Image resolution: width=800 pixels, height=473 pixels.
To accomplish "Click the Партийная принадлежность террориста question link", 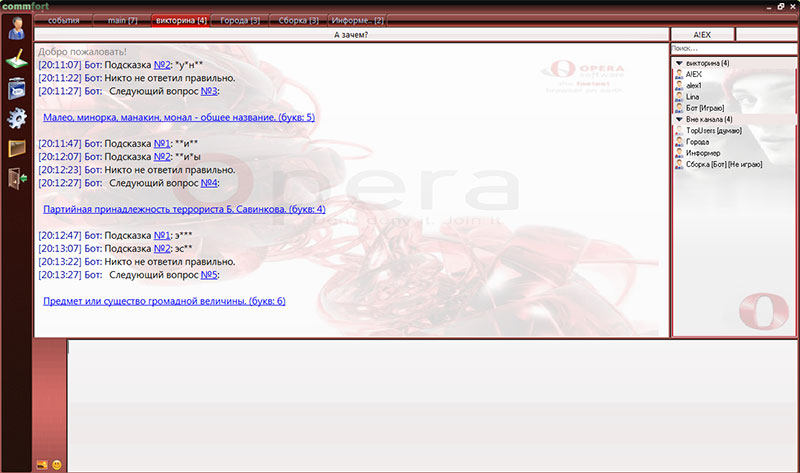I will tap(184, 209).
